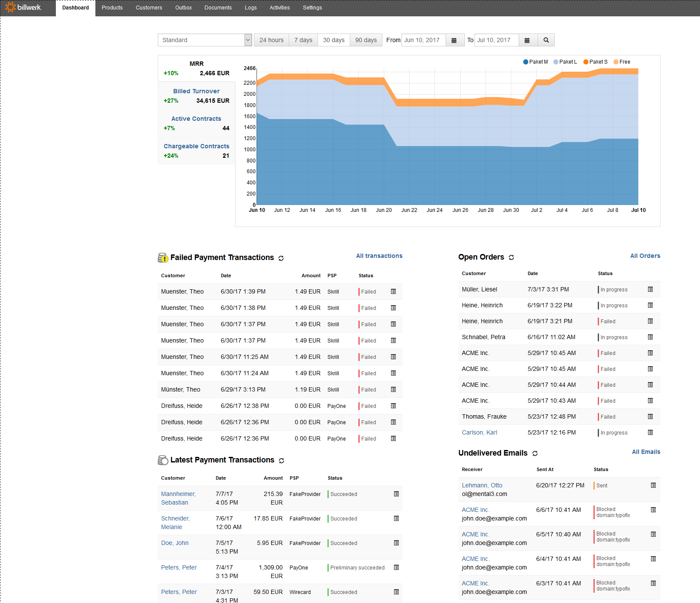Image resolution: width=700 pixels, height=603 pixels.
Task: Open customer Doe, John
Action: pos(175,543)
